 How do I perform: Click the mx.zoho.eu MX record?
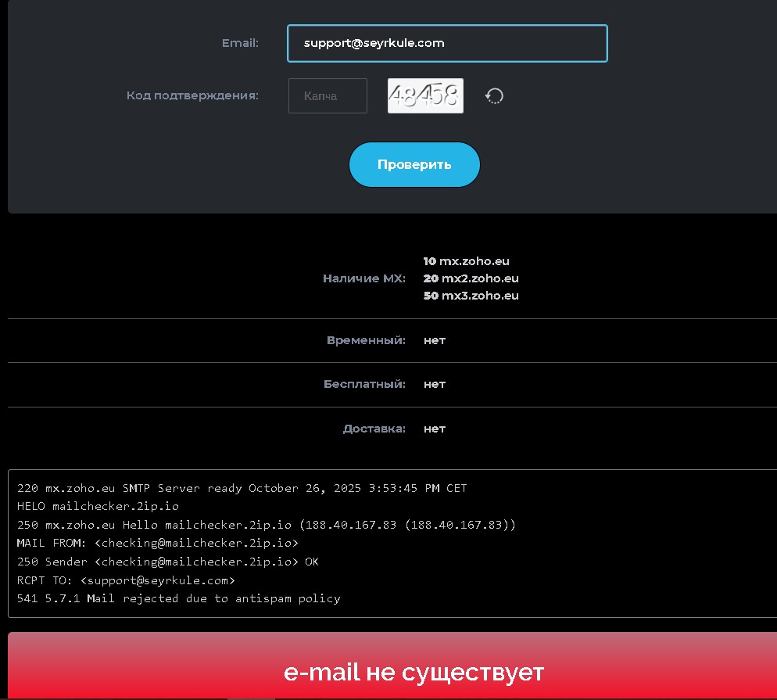pos(467,261)
